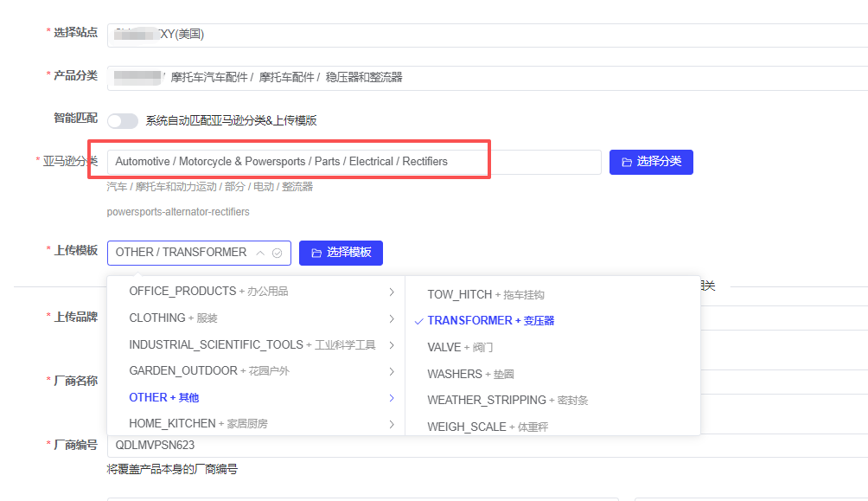Expand GARDEN_OUTDOOR category arrow
This screenshot has width=868, height=501.
coord(392,371)
